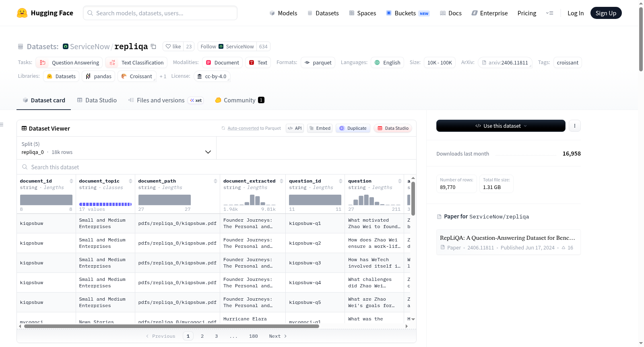Open the Pricing page
This screenshot has height=347, width=644.
[527, 13]
